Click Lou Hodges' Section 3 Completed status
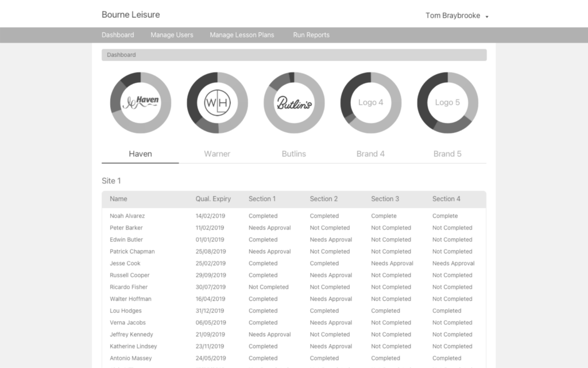The width and height of the screenshot is (588, 368). point(385,311)
